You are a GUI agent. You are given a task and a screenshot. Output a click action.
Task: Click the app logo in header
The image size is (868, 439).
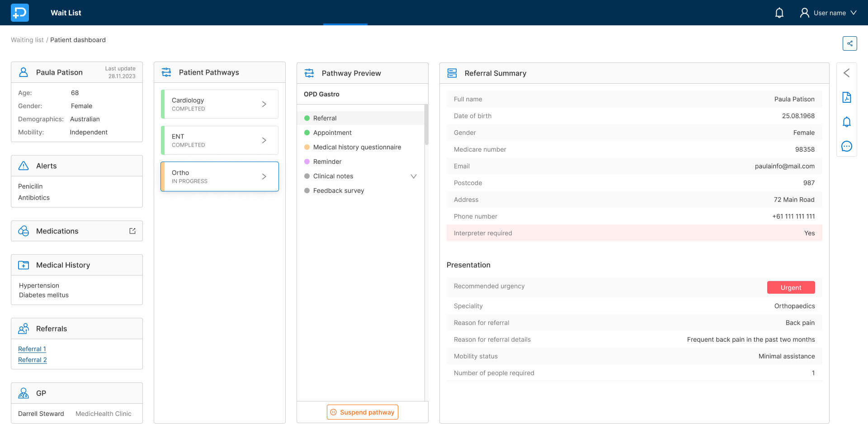point(20,13)
